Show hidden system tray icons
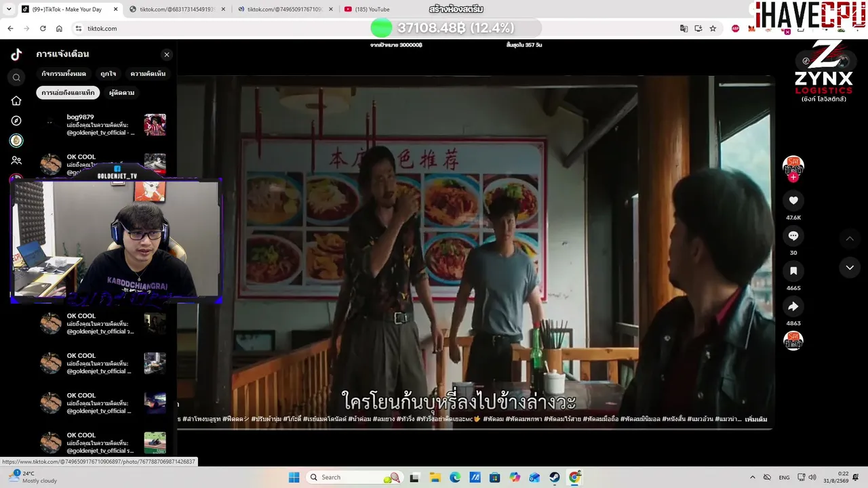868x488 pixels. (x=752, y=477)
